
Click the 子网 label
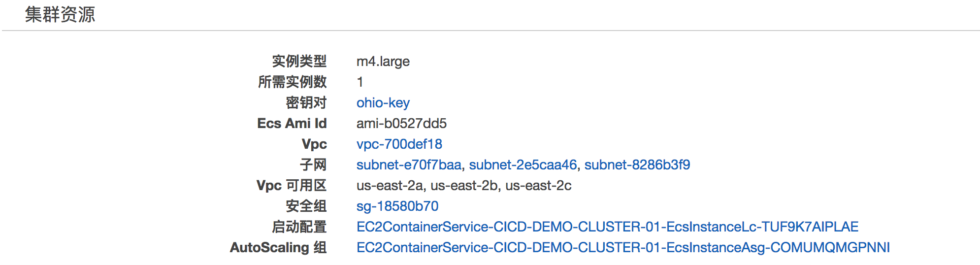313,165
